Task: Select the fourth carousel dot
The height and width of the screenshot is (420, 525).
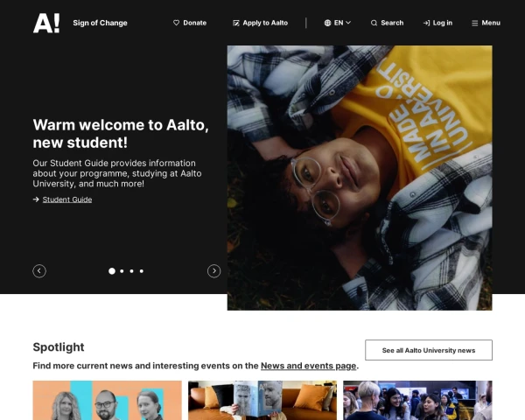Action: 142,271
